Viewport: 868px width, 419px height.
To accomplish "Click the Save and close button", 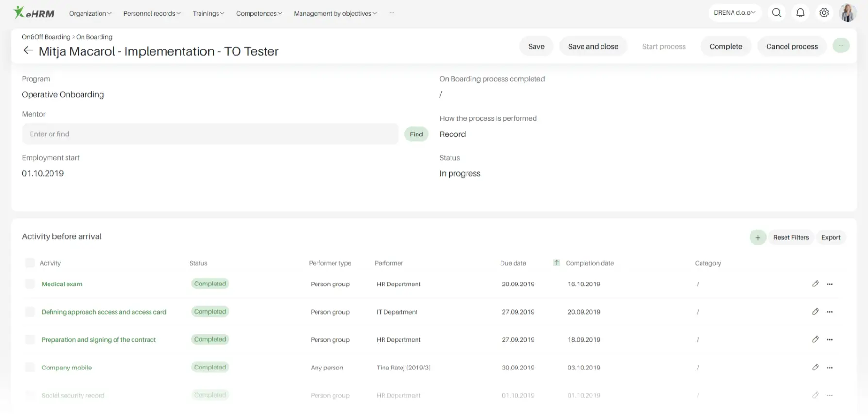I will 593,46.
